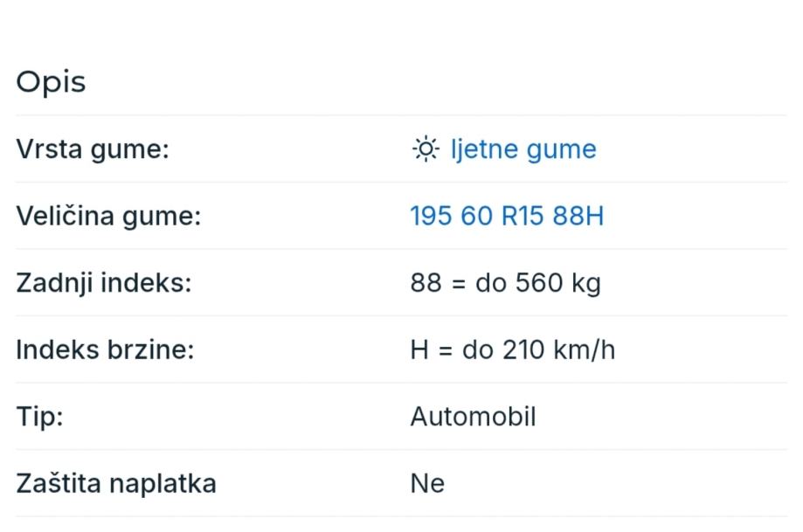803x532 pixels.
Task: Click the Veličina gume label
Action: pyautogui.click(x=108, y=216)
